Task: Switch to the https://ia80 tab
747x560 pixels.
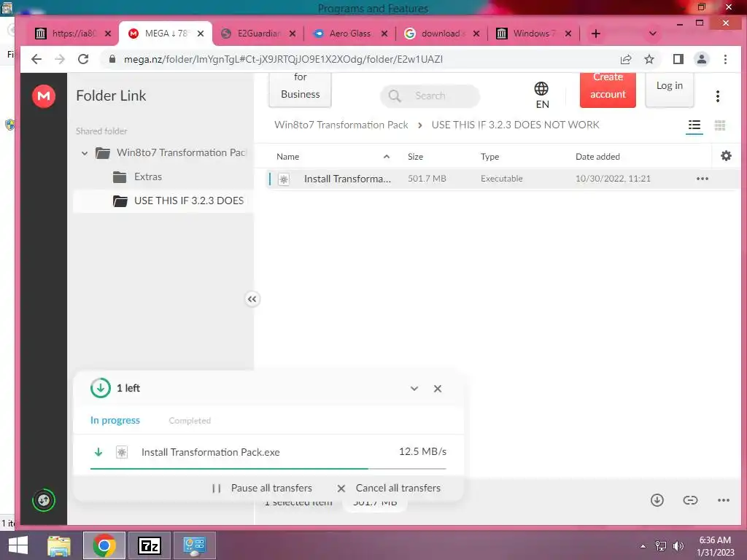Action: coord(74,34)
